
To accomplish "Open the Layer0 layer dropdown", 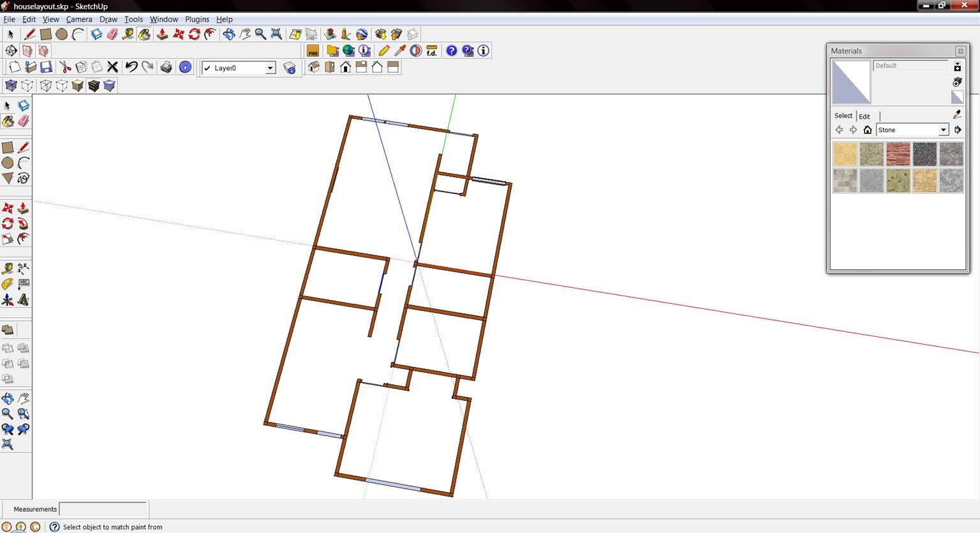I will coord(270,68).
